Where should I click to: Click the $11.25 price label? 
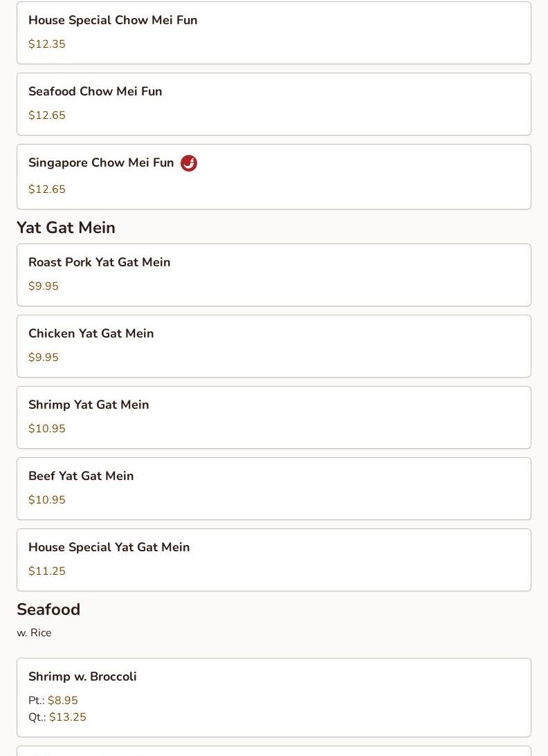click(47, 571)
